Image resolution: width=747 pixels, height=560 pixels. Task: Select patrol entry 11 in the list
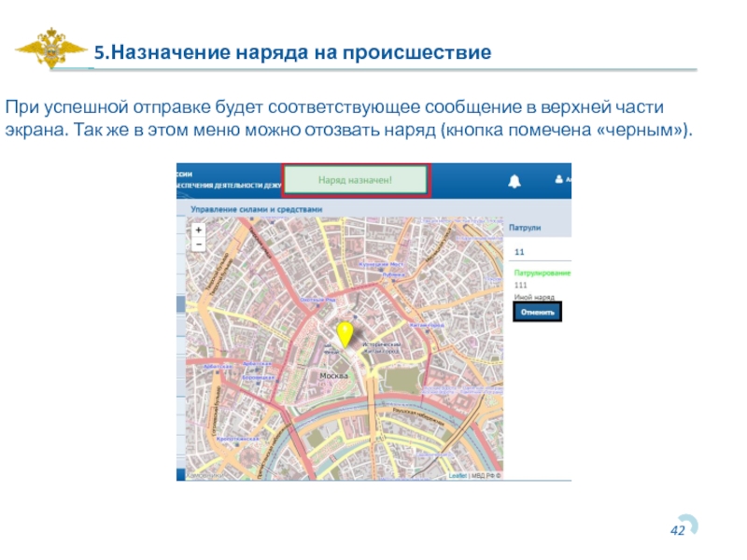pyautogui.click(x=520, y=252)
